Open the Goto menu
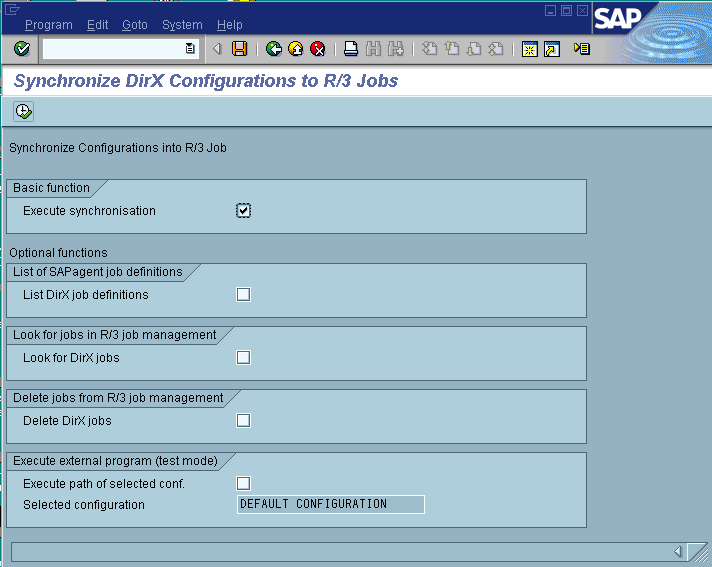712x567 pixels. (x=134, y=25)
